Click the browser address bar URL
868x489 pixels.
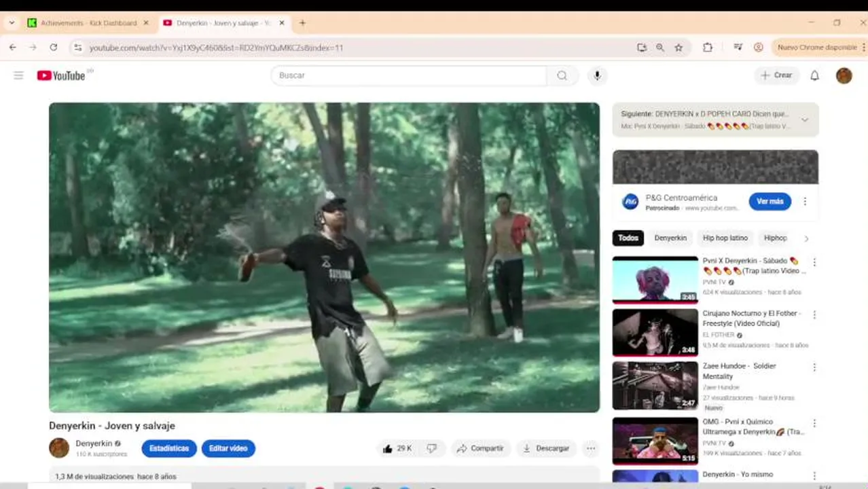pyautogui.click(x=216, y=48)
